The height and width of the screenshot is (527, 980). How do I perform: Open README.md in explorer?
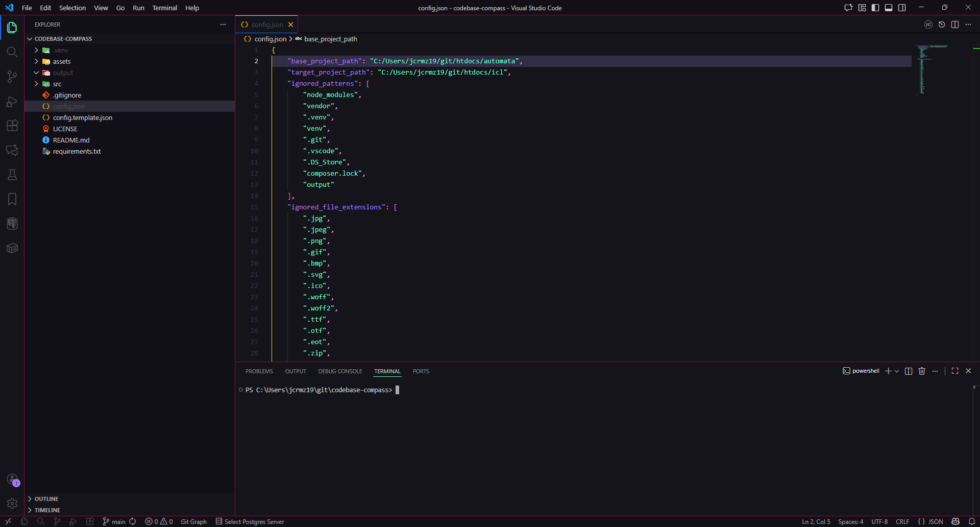pos(130,140)
